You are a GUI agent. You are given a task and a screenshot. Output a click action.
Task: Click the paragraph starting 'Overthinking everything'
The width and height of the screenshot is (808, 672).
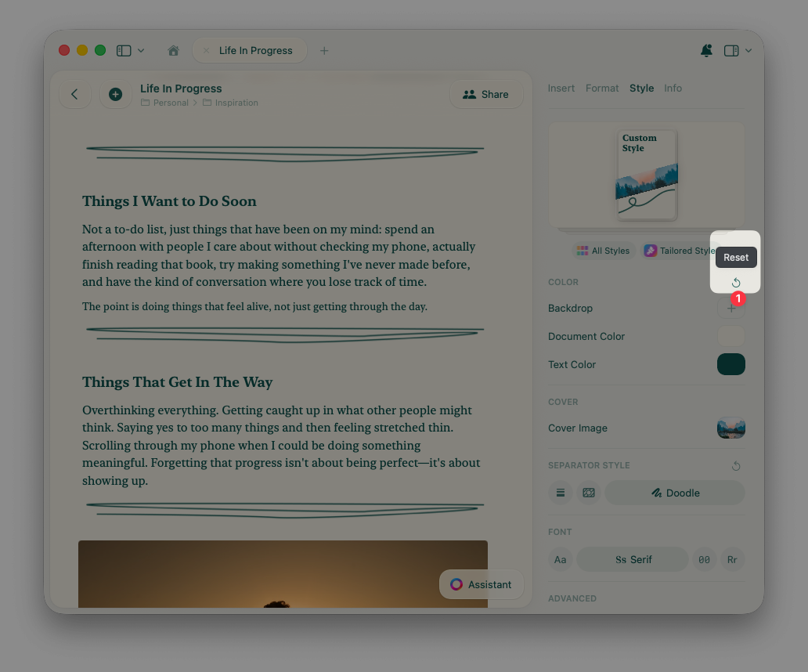click(281, 445)
